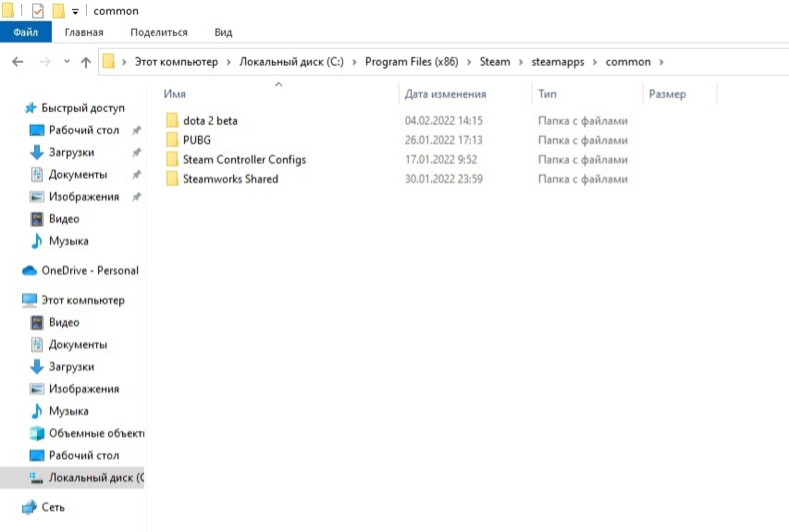Open Видео under Quick access

64,219
